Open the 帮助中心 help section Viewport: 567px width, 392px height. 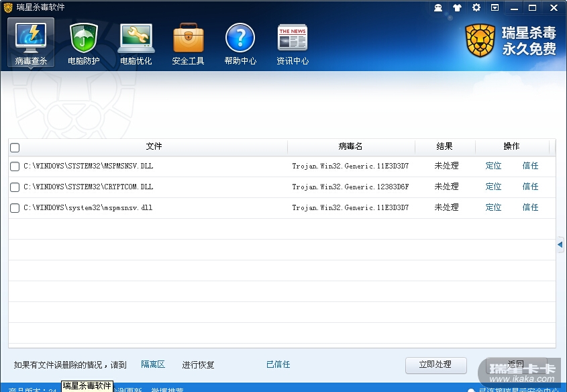click(x=240, y=44)
